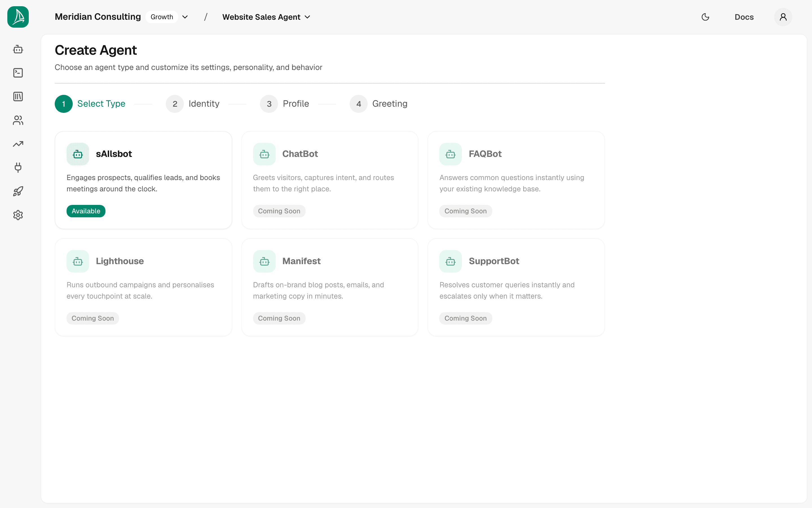Open the integrations plug sidebar icon
The width and height of the screenshot is (812, 508).
click(x=18, y=167)
